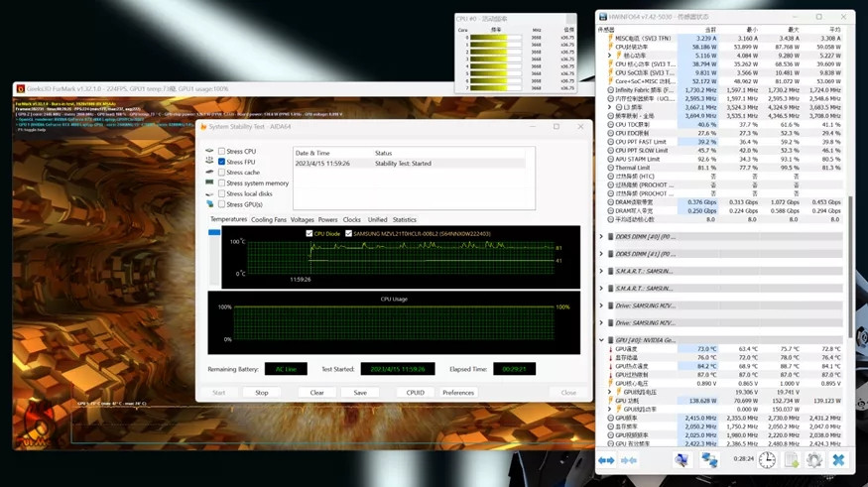Viewport: 868px width, 487px height.
Task: Switch to Temperatures tab in AIDA64
Action: tap(228, 219)
